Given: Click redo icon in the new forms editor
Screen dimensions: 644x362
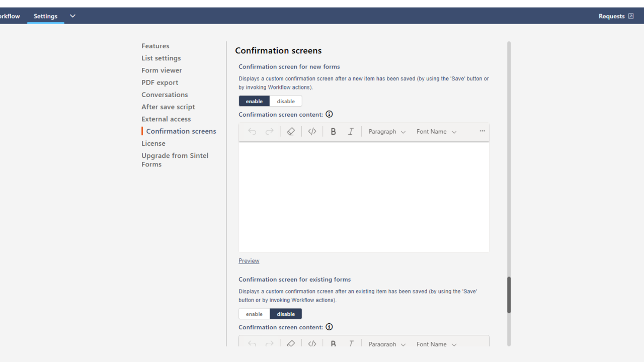Looking at the screenshot, I should [x=270, y=132].
